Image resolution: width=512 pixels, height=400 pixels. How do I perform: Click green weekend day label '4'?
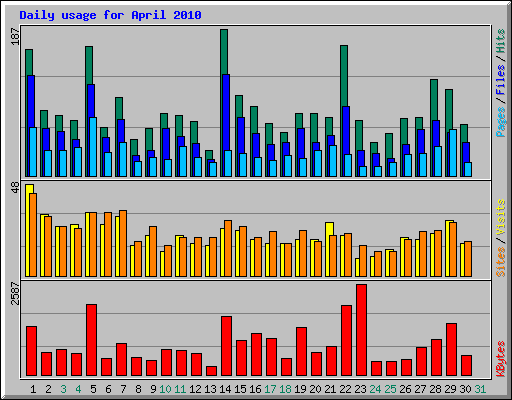(78, 389)
